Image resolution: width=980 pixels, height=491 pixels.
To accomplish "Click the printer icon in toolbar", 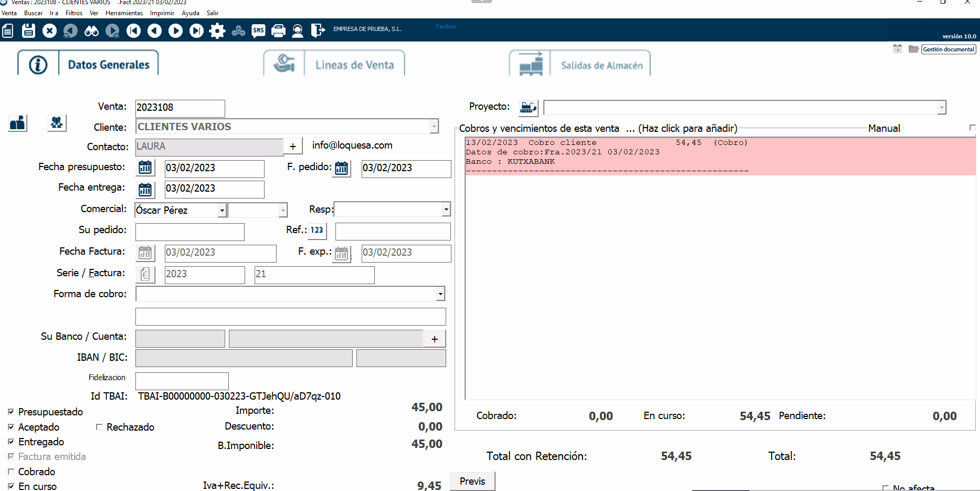I will [278, 31].
